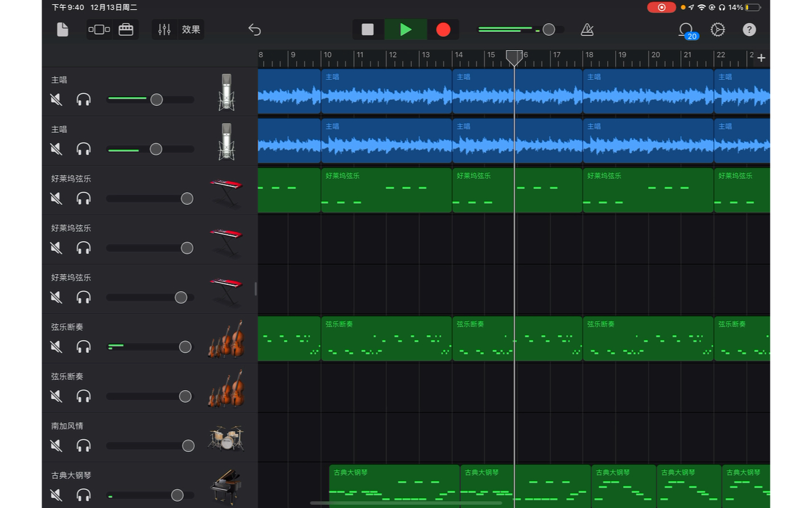The image size is (812, 508).
Task: Undo the last action
Action: coord(254,30)
